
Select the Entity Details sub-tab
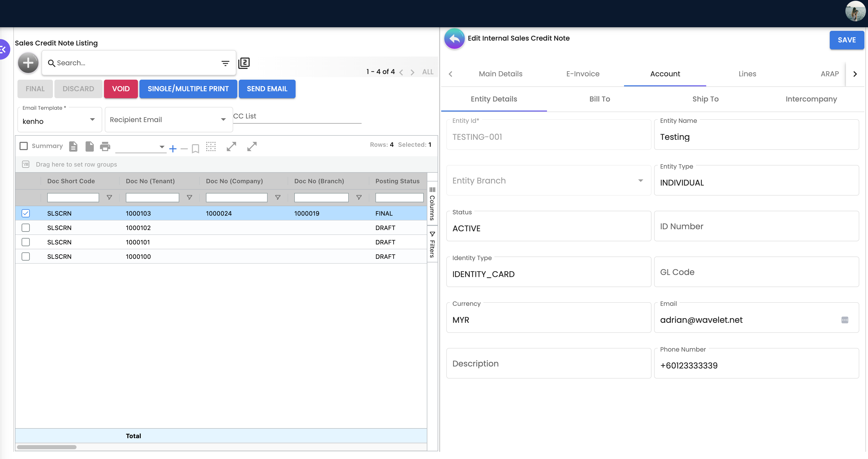tap(494, 99)
